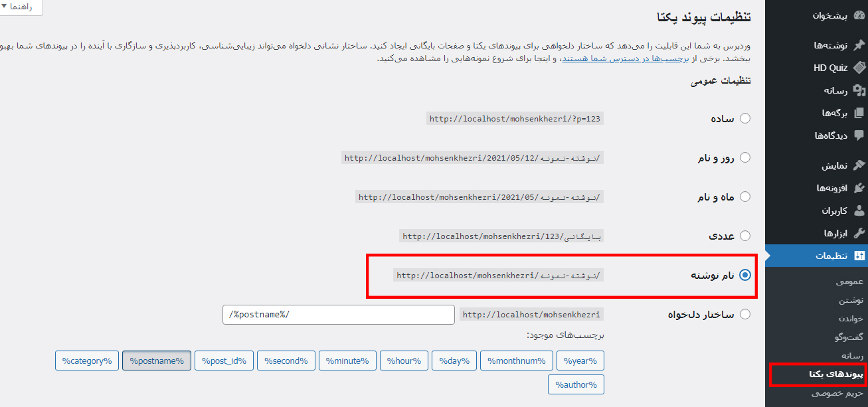Select the ساختار دل‌خواه custom radio
Image resolution: width=868 pixels, height=407 pixels.
pyautogui.click(x=745, y=314)
